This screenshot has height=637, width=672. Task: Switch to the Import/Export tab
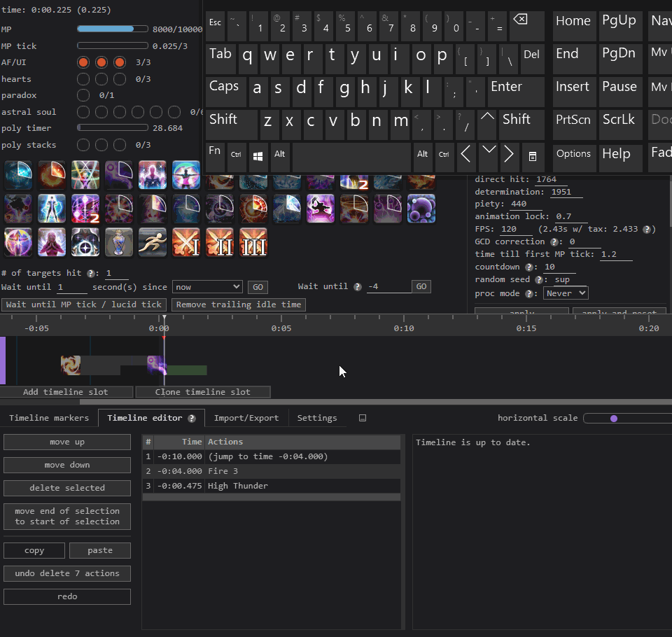(x=246, y=418)
